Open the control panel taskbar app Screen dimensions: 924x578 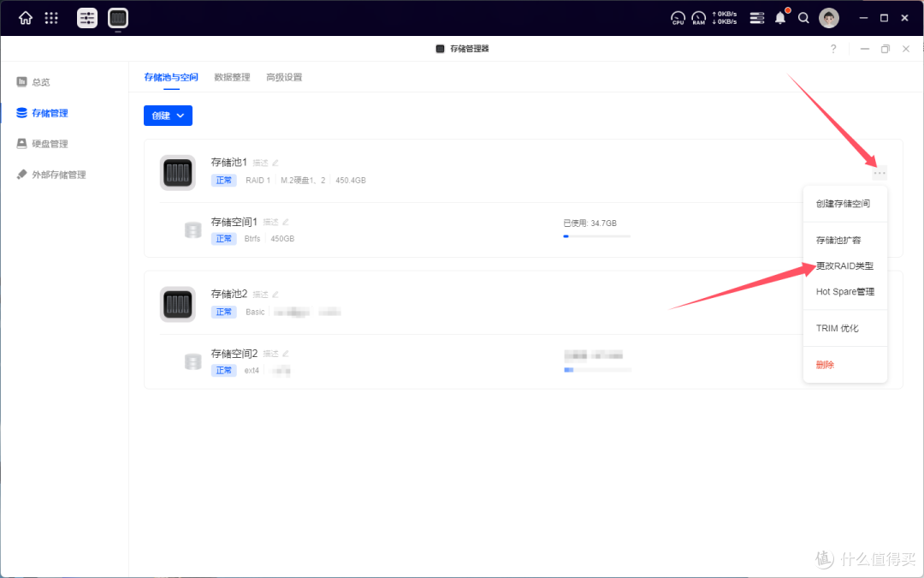coord(87,18)
